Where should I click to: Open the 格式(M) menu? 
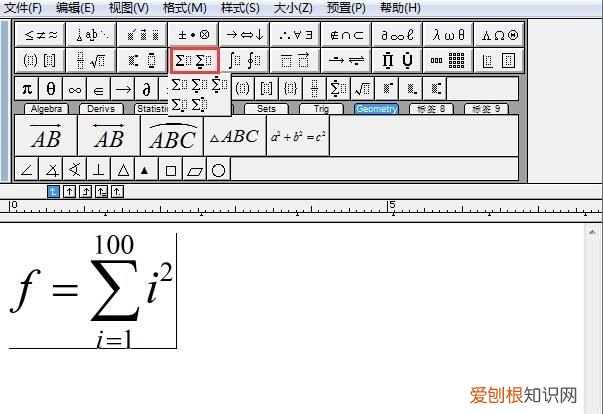coord(185,8)
